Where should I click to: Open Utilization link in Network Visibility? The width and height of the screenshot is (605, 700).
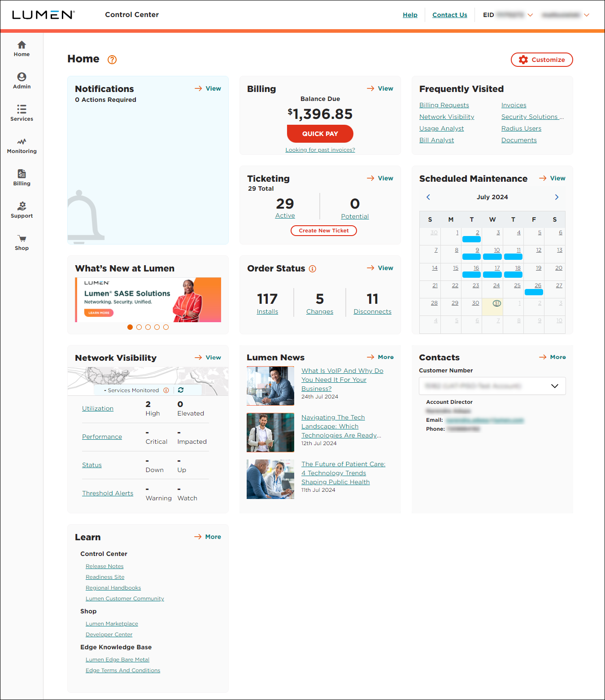coord(98,408)
